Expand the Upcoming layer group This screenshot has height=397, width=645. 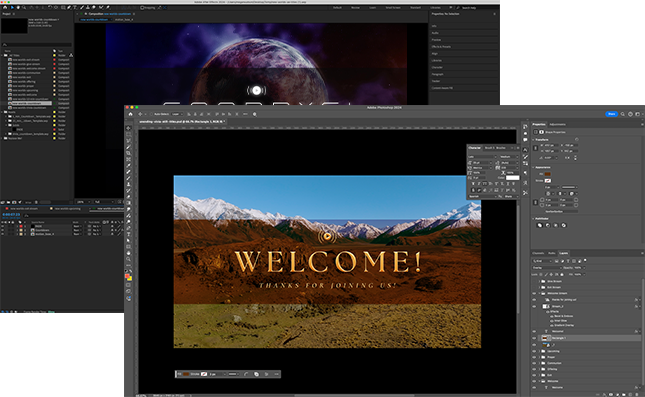pyautogui.click(x=540, y=351)
